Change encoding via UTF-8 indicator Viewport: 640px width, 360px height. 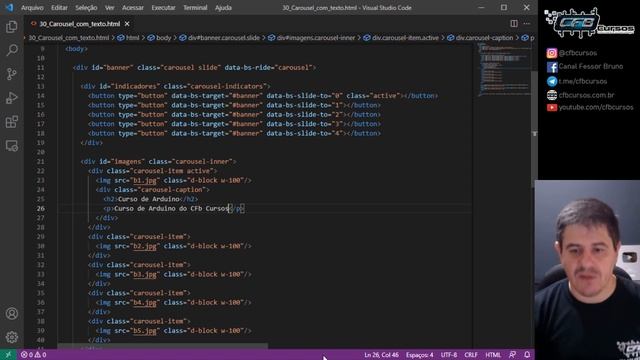pyautogui.click(x=449, y=355)
